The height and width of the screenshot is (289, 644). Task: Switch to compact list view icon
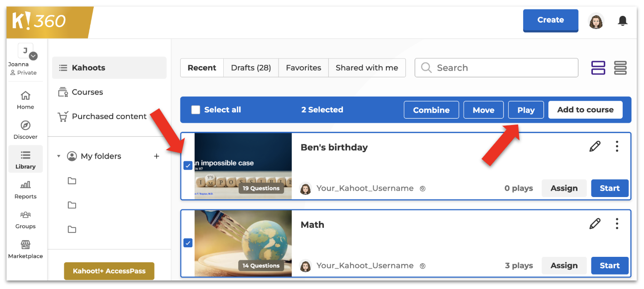click(x=620, y=68)
